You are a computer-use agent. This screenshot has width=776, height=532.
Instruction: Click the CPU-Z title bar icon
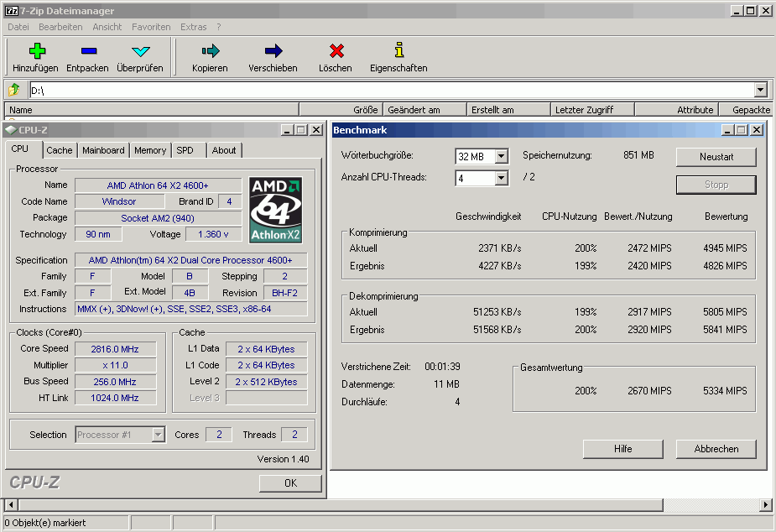point(10,130)
